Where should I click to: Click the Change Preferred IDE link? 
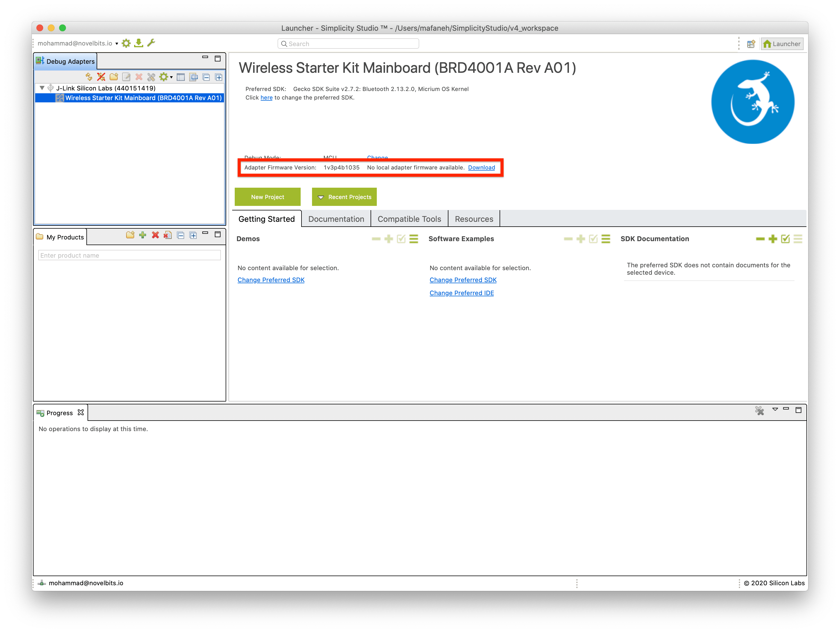(x=461, y=293)
